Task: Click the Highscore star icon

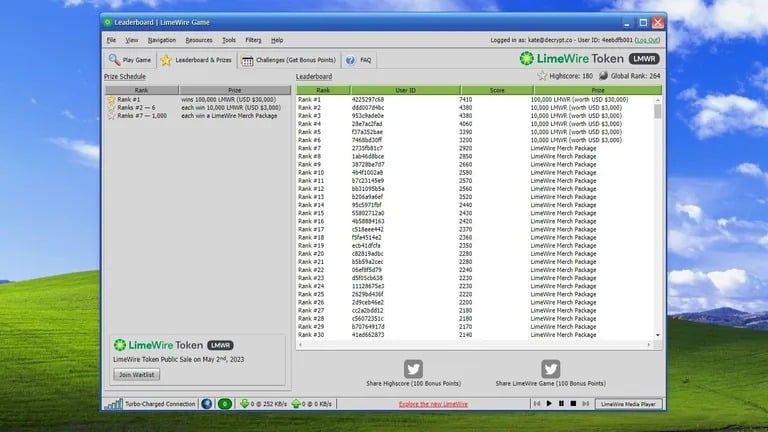Action: click(542, 76)
